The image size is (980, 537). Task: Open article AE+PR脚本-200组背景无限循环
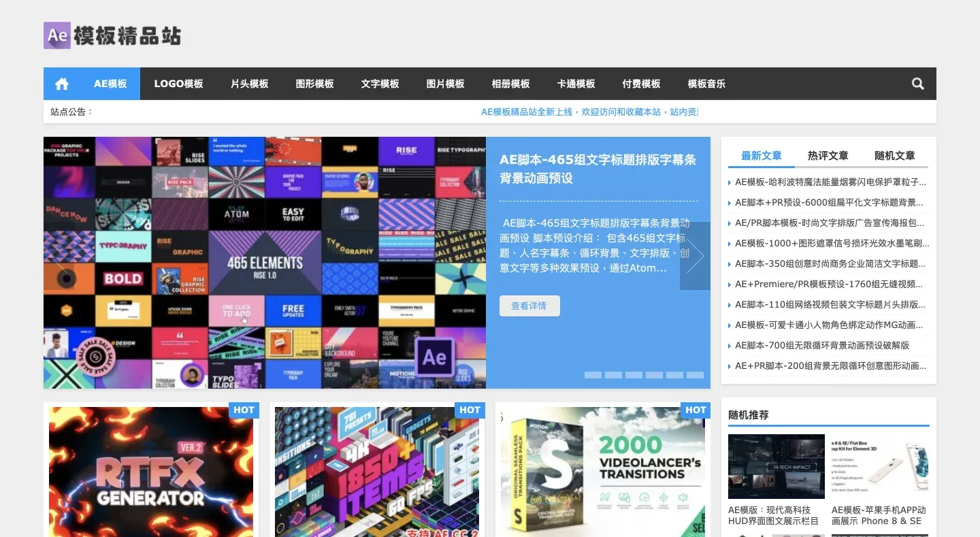[x=830, y=366]
